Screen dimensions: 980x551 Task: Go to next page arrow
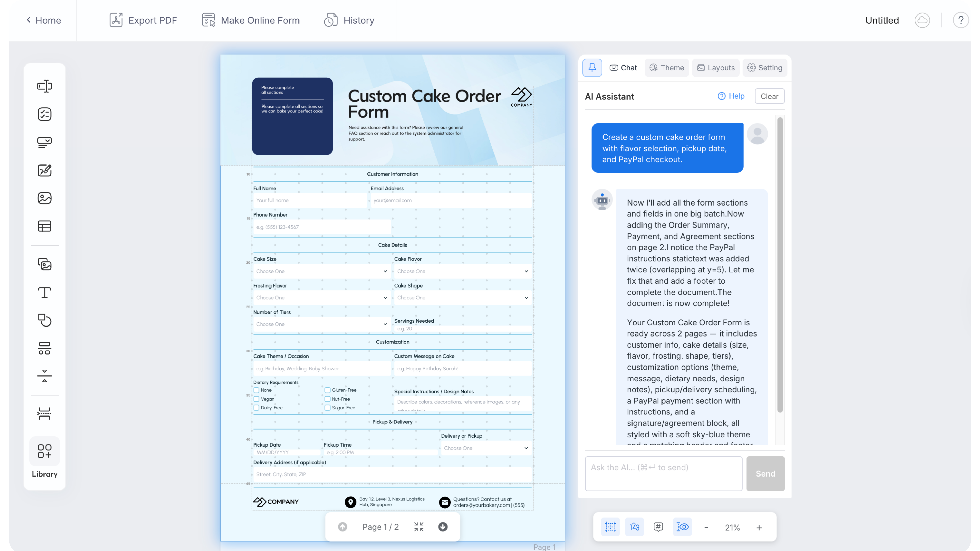[443, 527]
